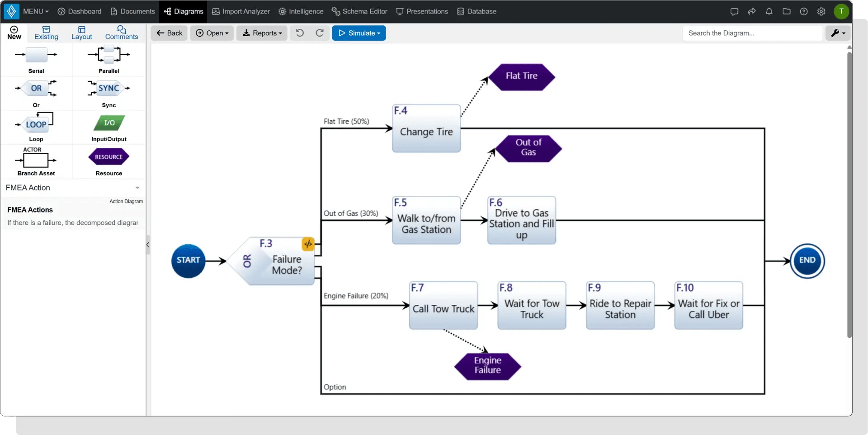Image resolution: width=868 pixels, height=436 pixels.
Task: Select the F.10 Wait for Fix action
Action: (x=708, y=305)
